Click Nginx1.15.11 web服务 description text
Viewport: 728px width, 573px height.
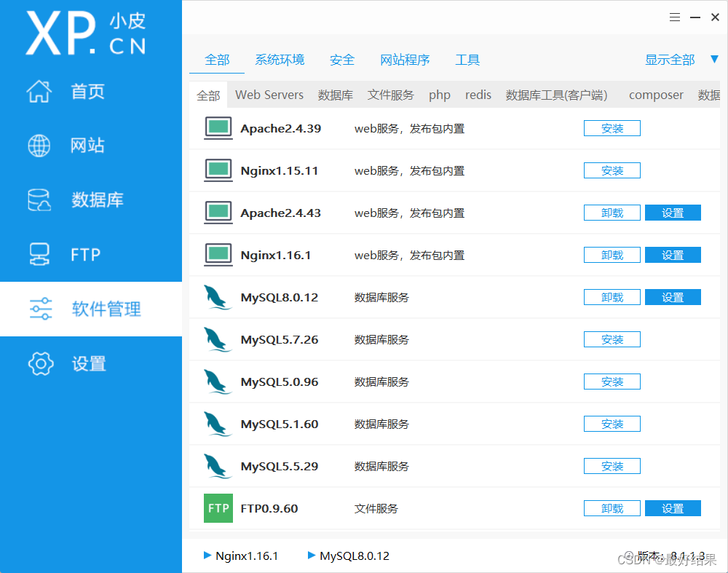[x=409, y=171]
